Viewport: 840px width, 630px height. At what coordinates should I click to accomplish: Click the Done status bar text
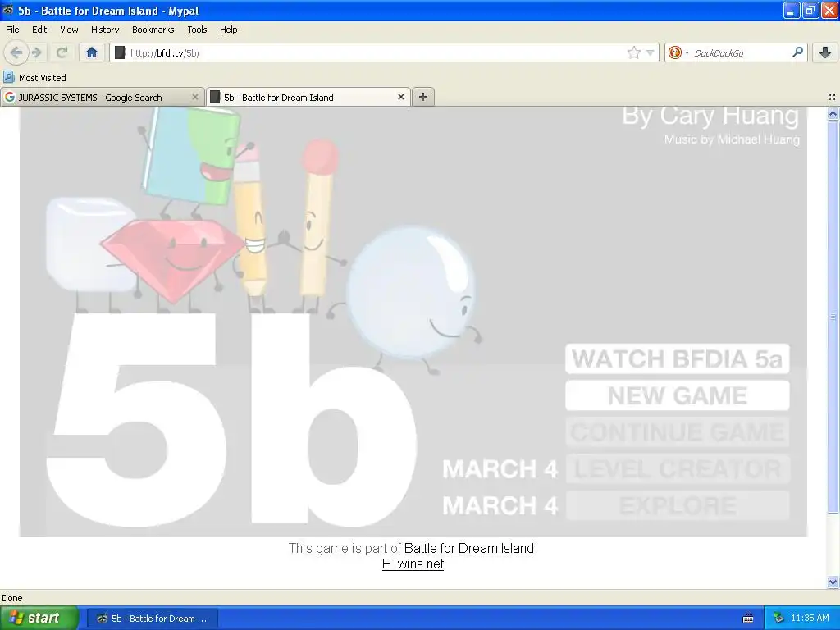(x=12, y=598)
